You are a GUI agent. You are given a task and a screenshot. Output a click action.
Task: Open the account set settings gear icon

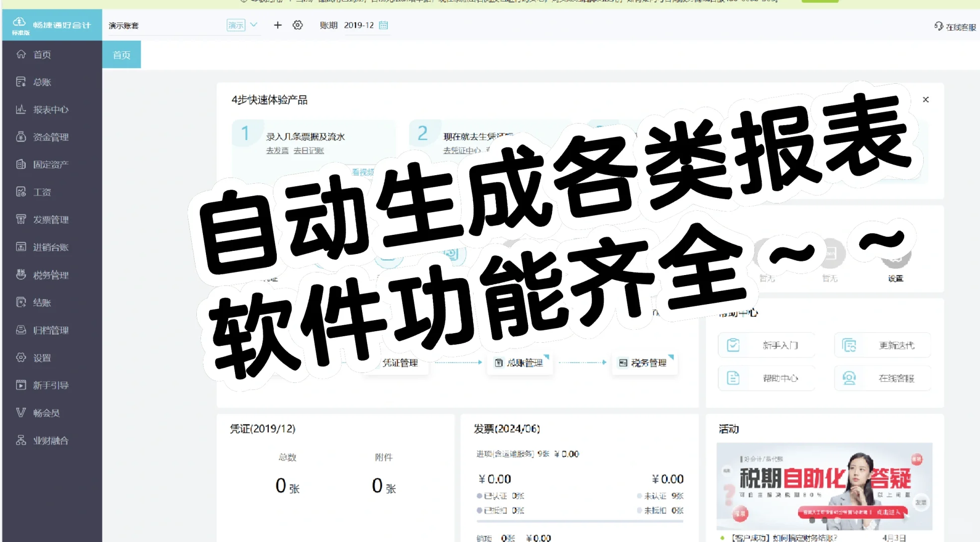298,25
